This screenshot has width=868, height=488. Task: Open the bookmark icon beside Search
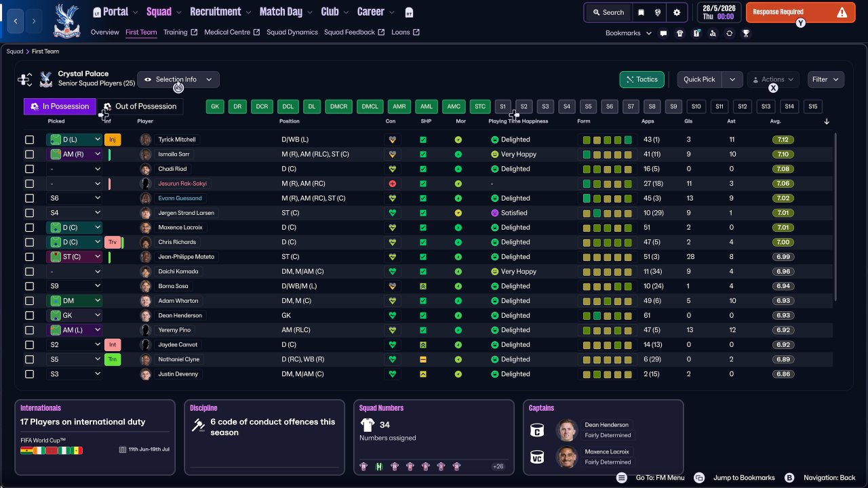coord(641,12)
